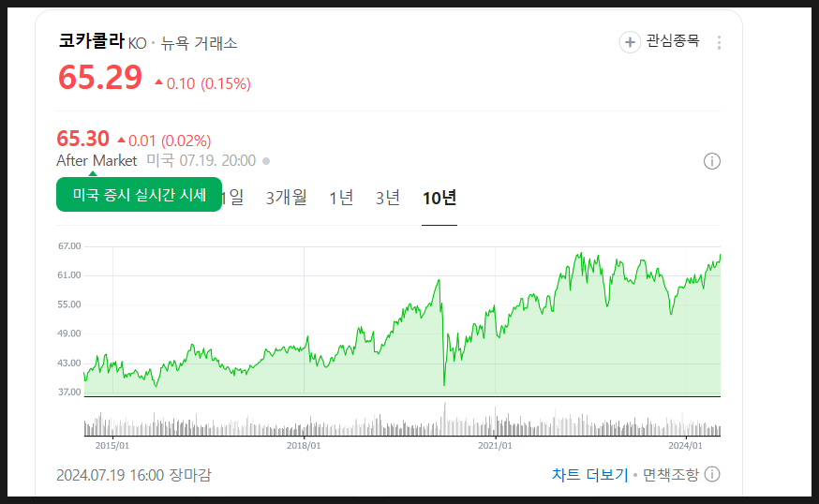Click the info icon next to 면책조항
The image size is (819, 504).
(711, 474)
